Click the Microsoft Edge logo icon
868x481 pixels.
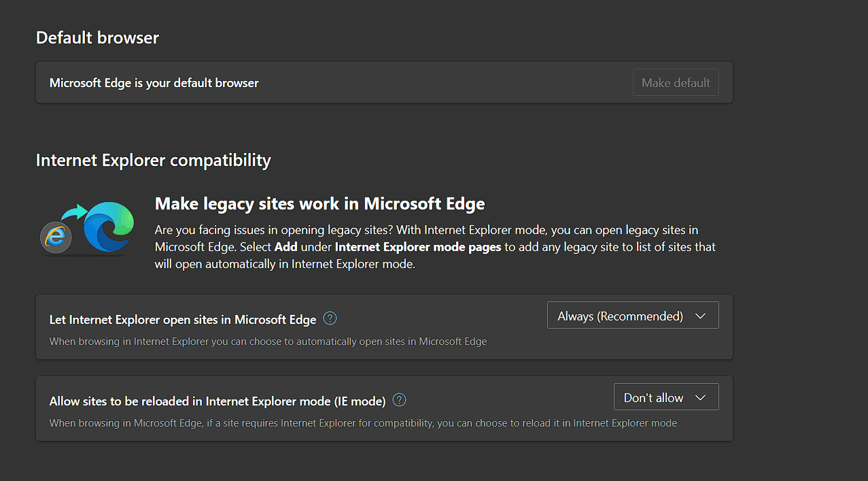coord(107,226)
